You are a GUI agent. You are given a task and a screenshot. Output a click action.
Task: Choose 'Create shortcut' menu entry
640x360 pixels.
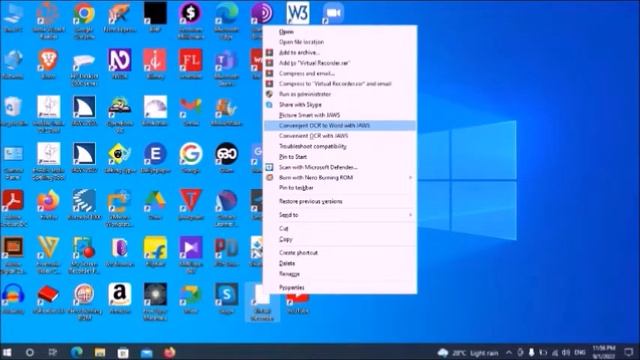coord(340,253)
